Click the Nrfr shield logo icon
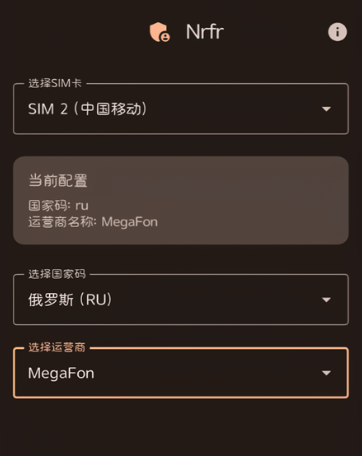Image resolution: width=362 pixels, height=456 pixels. [160, 32]
